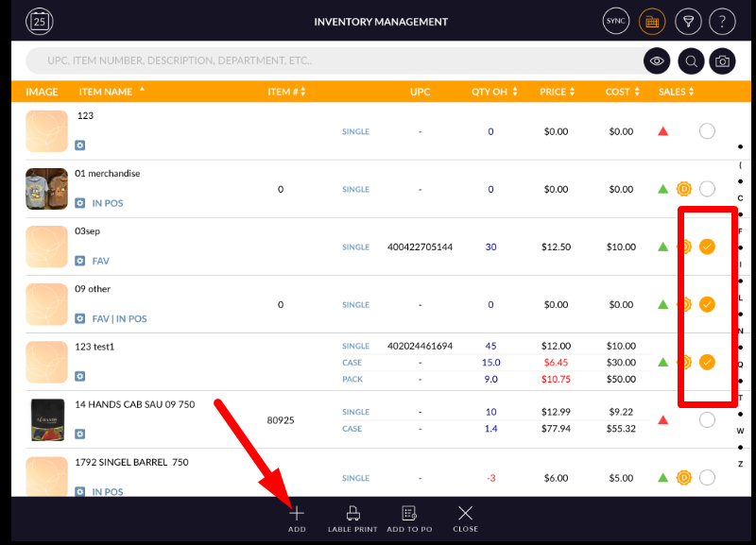Open the 01 merchandise item name
This screenshot has width=756, height=545.
(x=108, y=174)
